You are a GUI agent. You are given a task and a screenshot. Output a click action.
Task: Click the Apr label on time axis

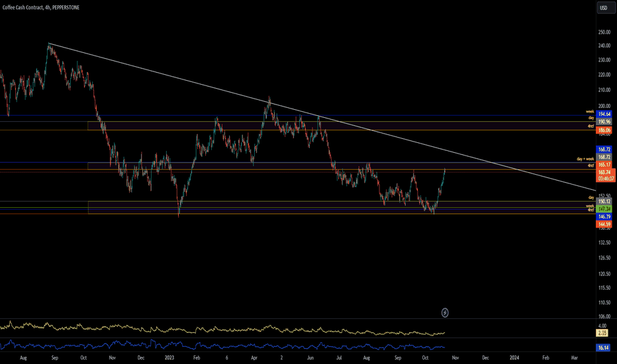click(x=254, y=357)
